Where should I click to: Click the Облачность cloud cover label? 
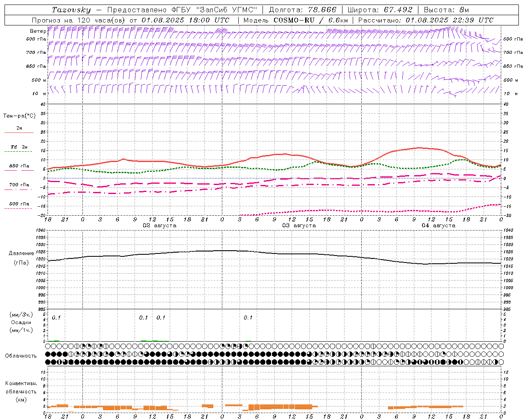(x=21, y=356)
